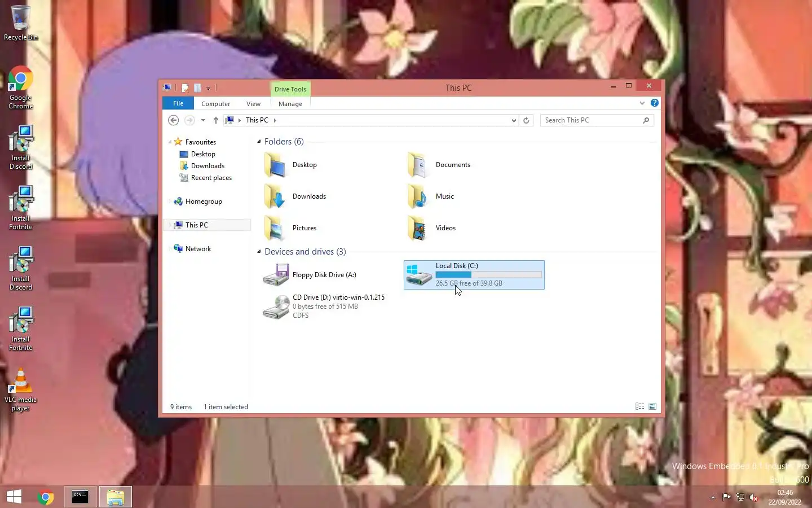Open the Recycle Bin desktop icon
Viewport: 812px width, 508px height.
(21, 23)
